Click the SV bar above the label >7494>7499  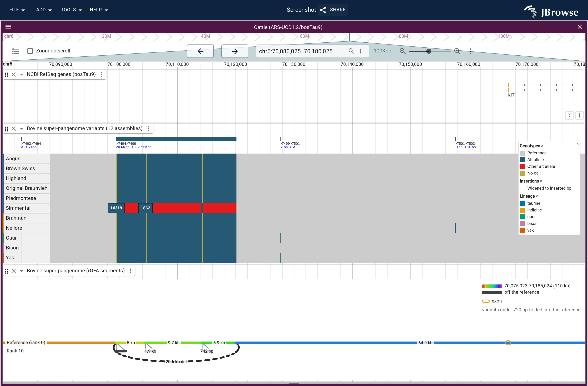(176, 139)
